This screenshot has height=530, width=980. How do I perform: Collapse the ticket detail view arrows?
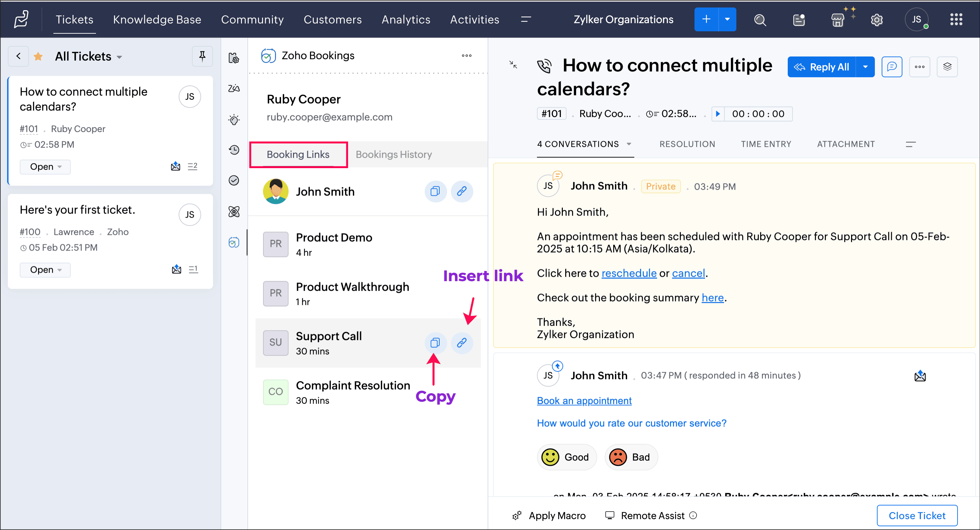(513, 65)
